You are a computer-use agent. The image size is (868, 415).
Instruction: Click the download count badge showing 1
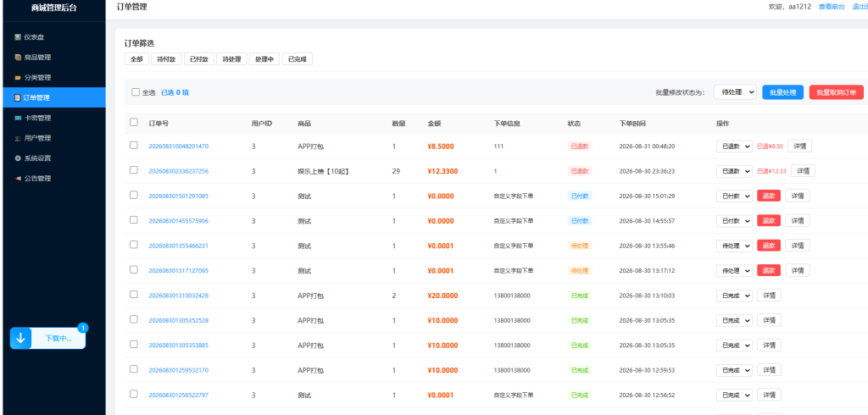tap(83, 328)
